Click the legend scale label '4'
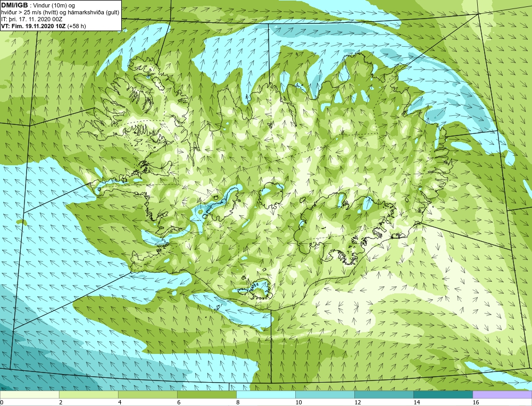Viewport: 532px width, 406px height. [x=120, y=402]
